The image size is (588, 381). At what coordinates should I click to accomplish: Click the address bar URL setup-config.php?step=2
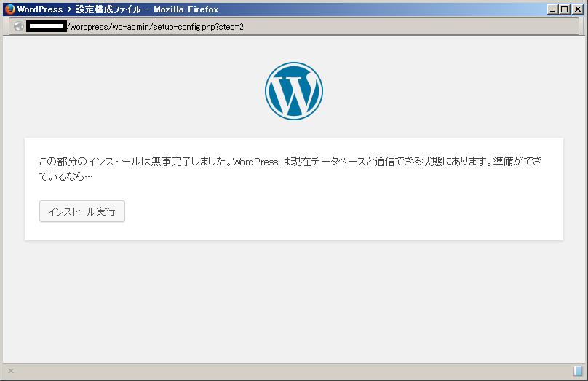pos(294,27)
